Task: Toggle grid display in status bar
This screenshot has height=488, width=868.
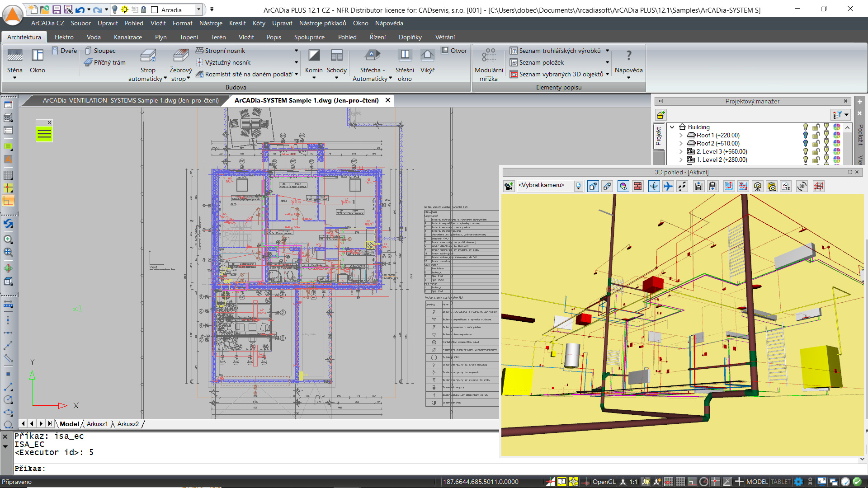Action: coord(680,482)
